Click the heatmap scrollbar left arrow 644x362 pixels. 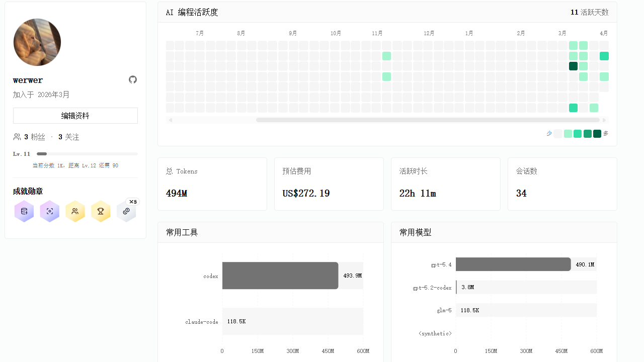171,120
